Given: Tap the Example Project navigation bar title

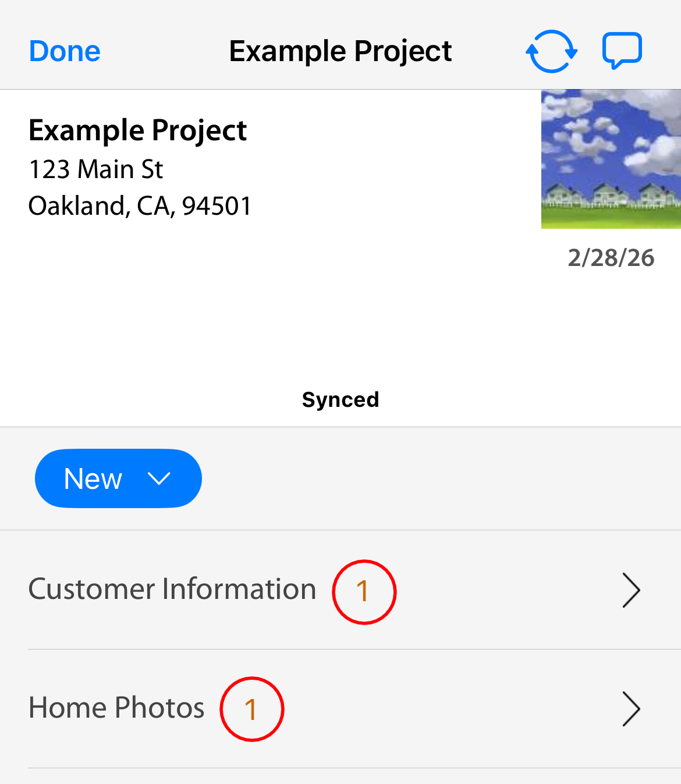Looking at the screenshot, I should (340, 51).
